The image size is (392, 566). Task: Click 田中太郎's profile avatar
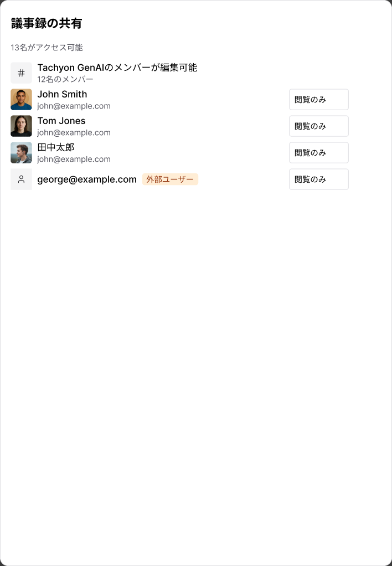21,153
